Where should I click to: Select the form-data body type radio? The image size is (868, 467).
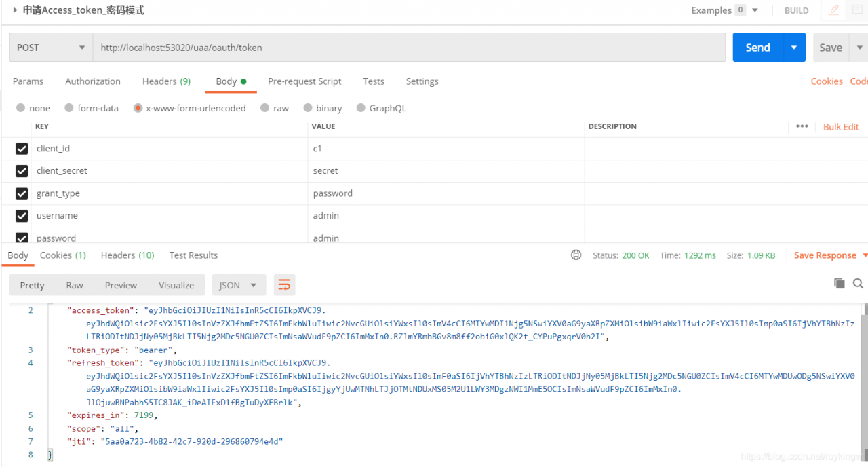point(69,108)
